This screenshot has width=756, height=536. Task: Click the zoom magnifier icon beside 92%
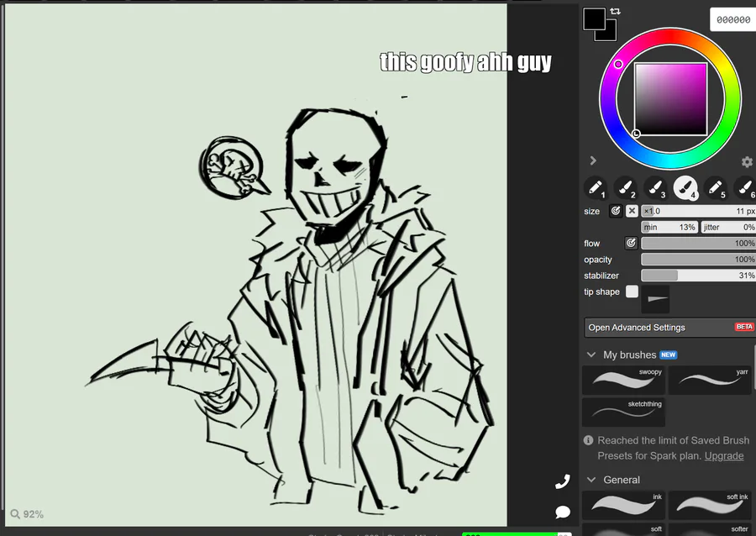click(x=15, y=514)
